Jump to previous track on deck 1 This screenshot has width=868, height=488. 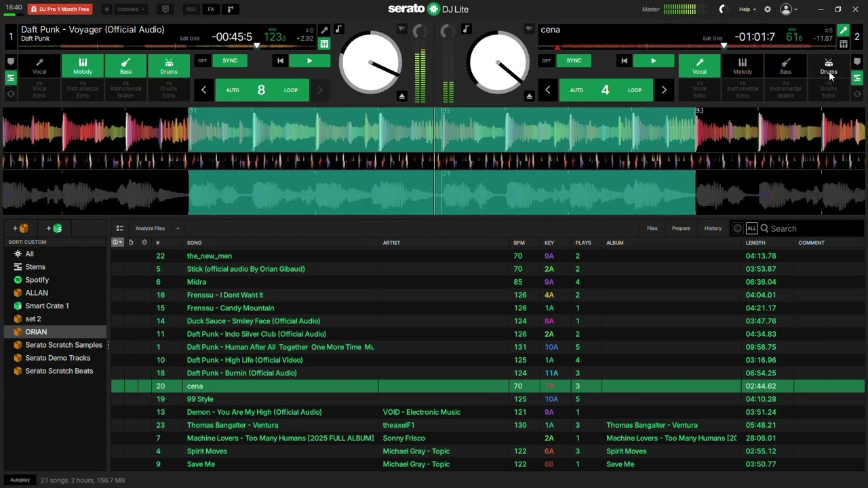(x=280, y=61)
